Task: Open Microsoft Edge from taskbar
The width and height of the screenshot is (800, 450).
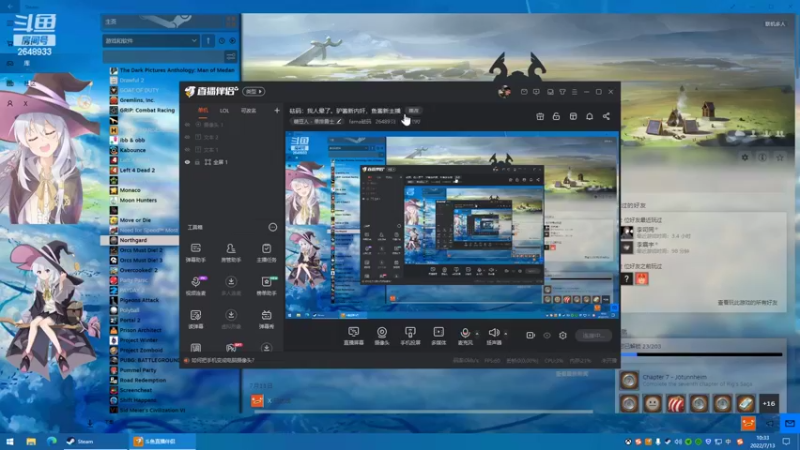Action: coord(52,441)
